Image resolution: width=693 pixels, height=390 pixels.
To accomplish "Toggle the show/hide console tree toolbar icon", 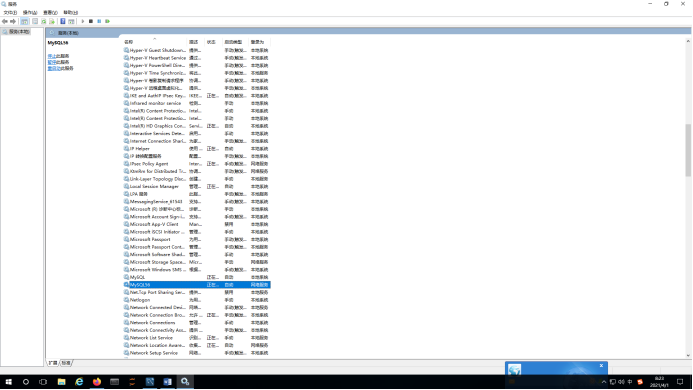I will coord(25,21).
